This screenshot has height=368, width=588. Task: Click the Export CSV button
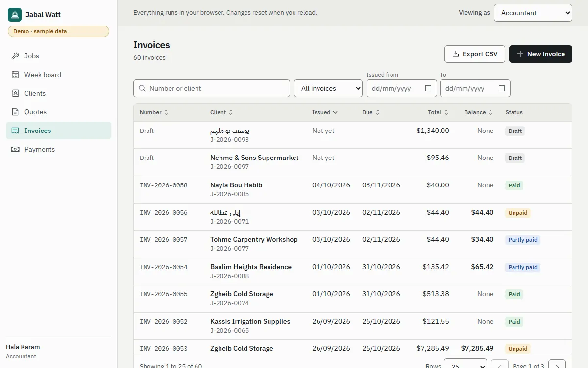click(x=475, y=54)
